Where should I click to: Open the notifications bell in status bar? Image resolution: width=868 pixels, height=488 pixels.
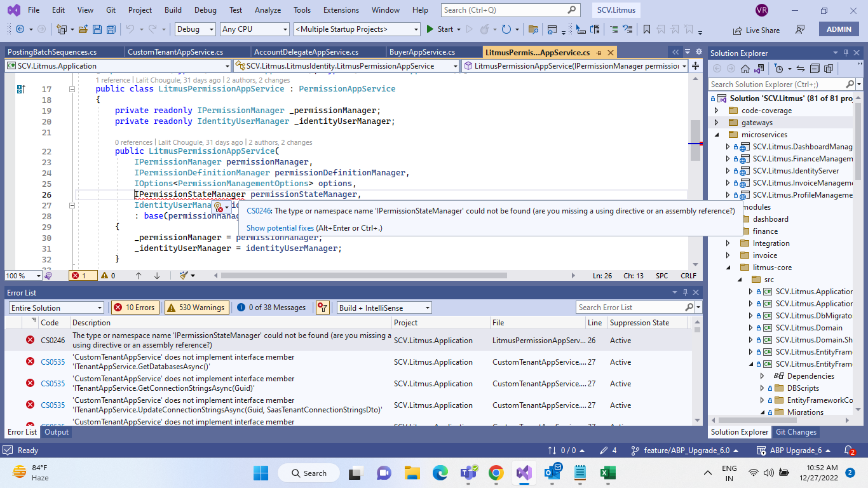pyautogui.click(x=849, y=451)
